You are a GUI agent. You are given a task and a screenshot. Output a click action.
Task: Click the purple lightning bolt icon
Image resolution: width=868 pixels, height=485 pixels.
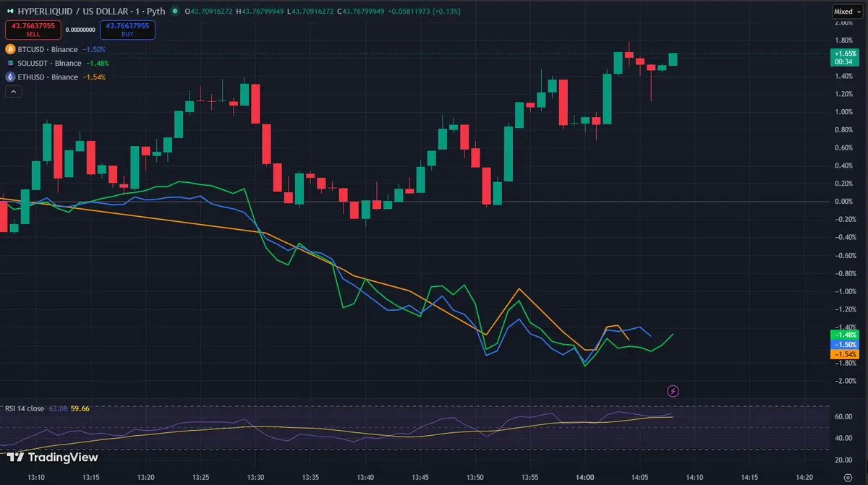click(673, 391)
